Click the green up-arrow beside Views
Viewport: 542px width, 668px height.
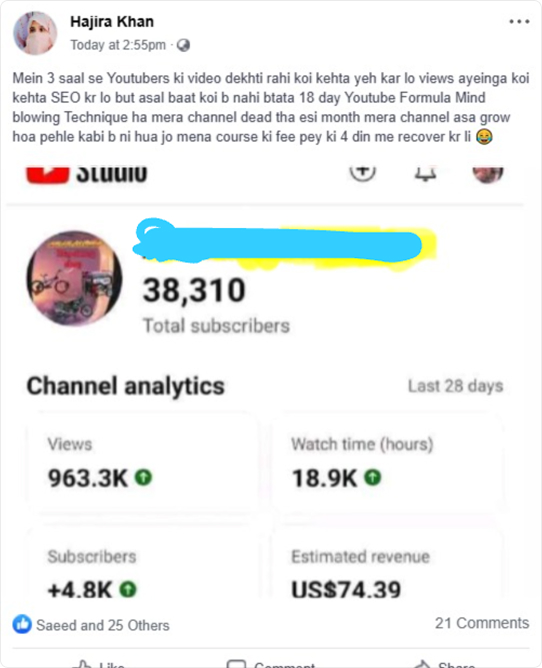tap(144, 477)
